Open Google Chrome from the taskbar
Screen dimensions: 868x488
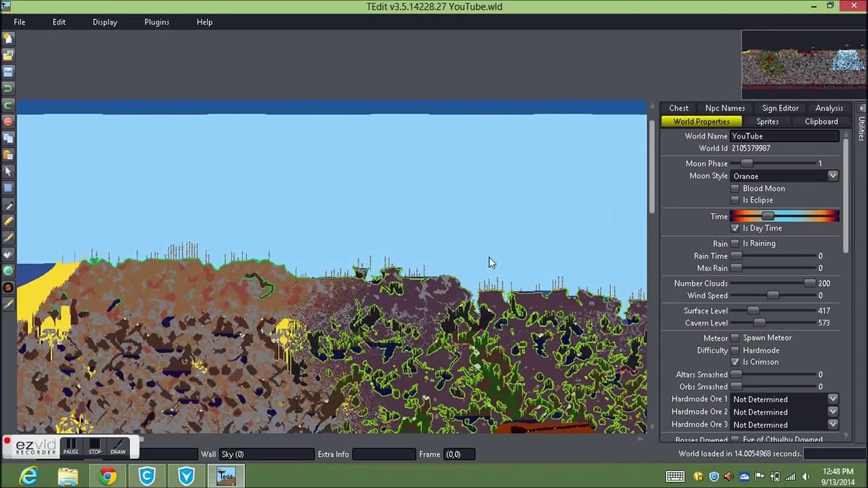(x=107, y=476)
